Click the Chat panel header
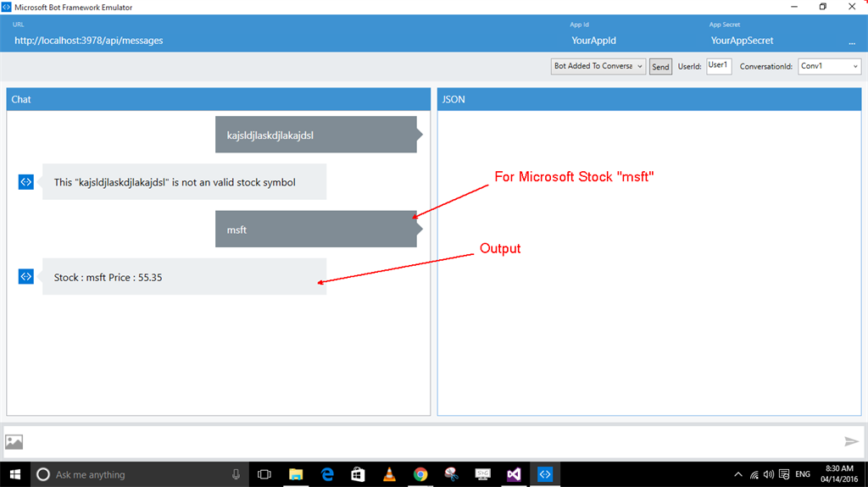868x487 pixels. [x=219, y=99]
